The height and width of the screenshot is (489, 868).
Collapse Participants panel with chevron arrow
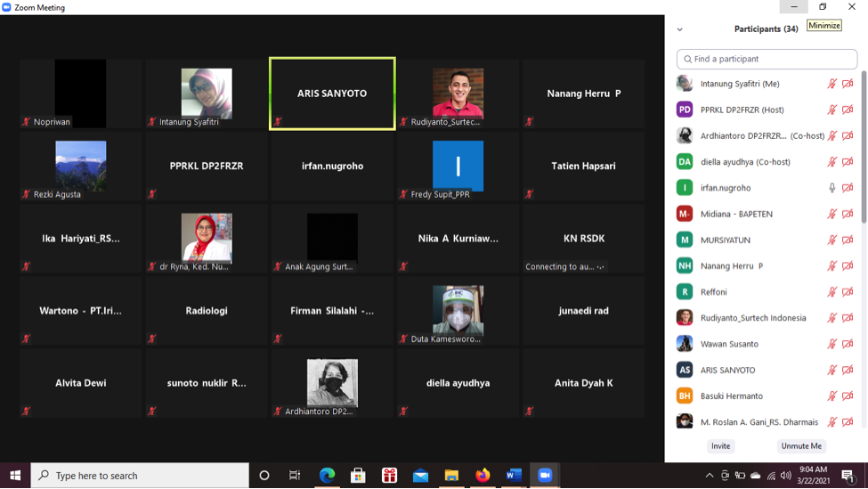coord(680,29)
